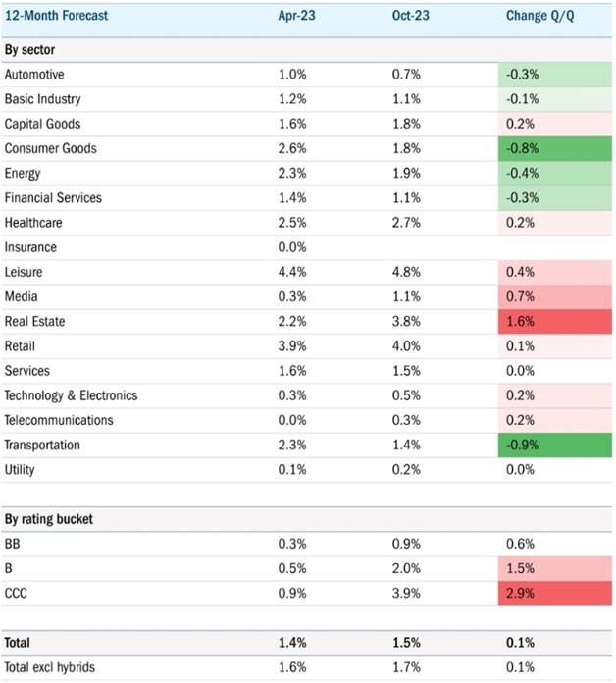Select the Leisure Oct-23 value 4.8%
Screen dimensions: 616x683
point(406,272)
